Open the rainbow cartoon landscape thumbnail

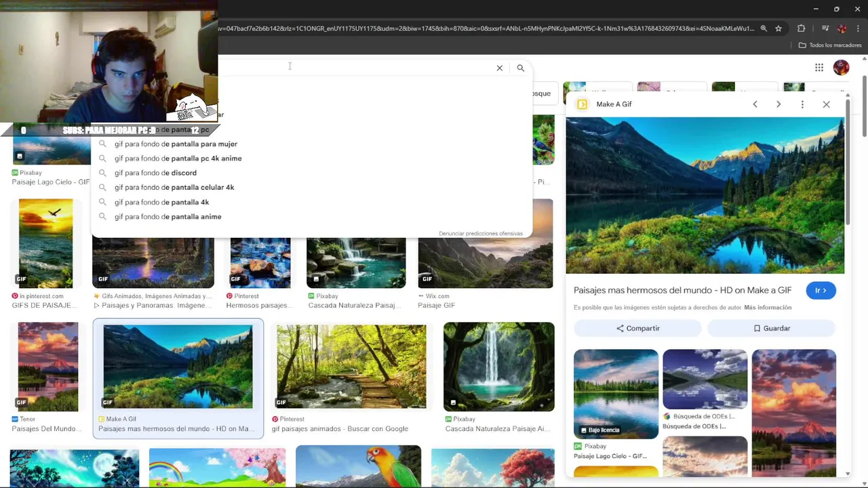coord(217,468)
